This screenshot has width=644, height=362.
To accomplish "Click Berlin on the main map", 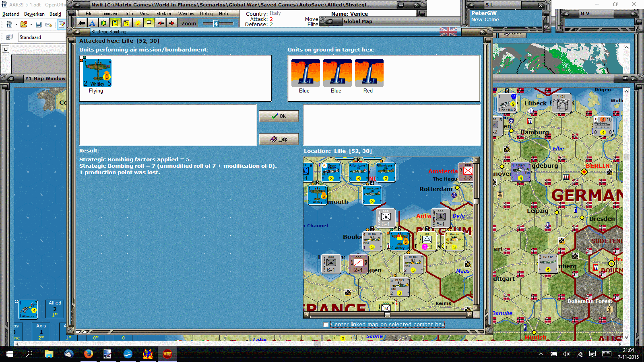I will point(584,172).
